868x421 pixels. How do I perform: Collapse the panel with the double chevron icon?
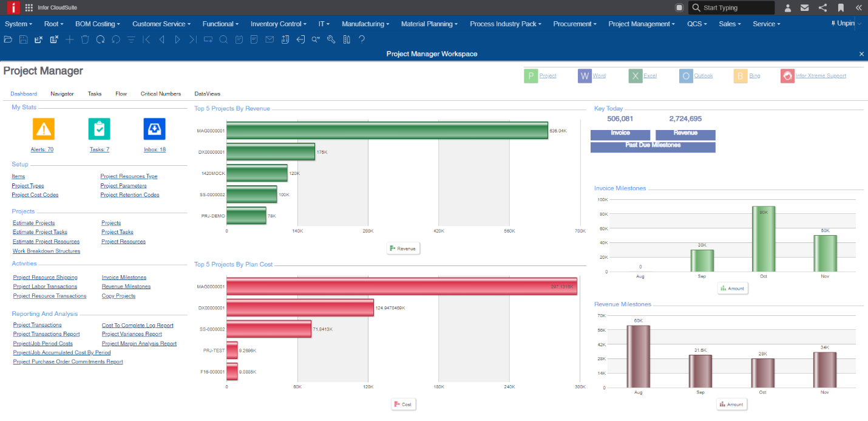[858, 8]
